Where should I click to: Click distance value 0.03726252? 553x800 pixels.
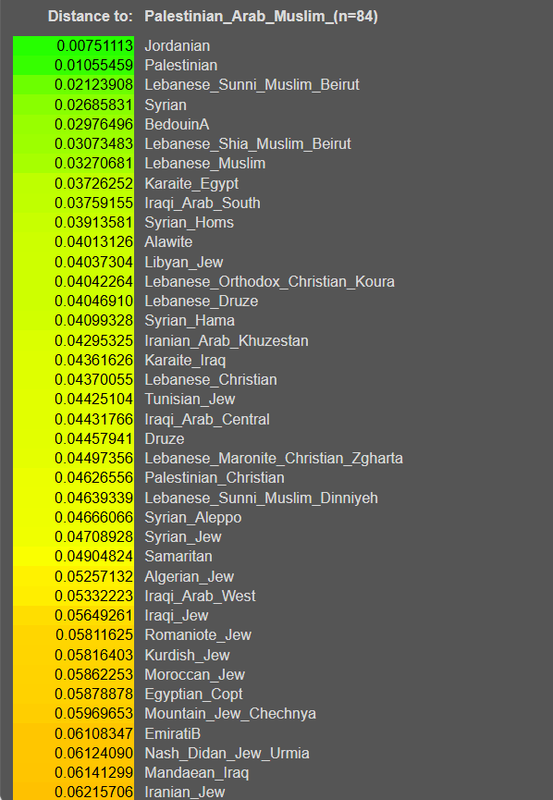click(x=94, y=184)
